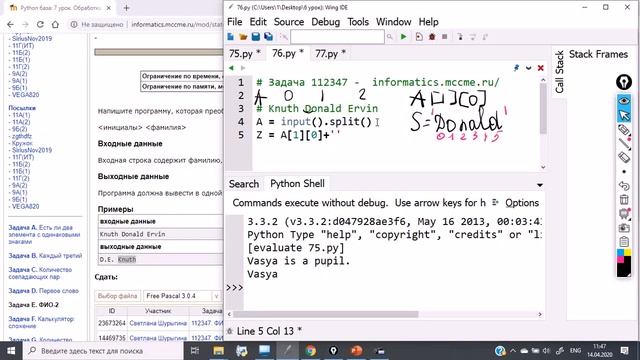Open the Help menu
Viewport: 640px width, 360px height.
[x=429, y=22]
